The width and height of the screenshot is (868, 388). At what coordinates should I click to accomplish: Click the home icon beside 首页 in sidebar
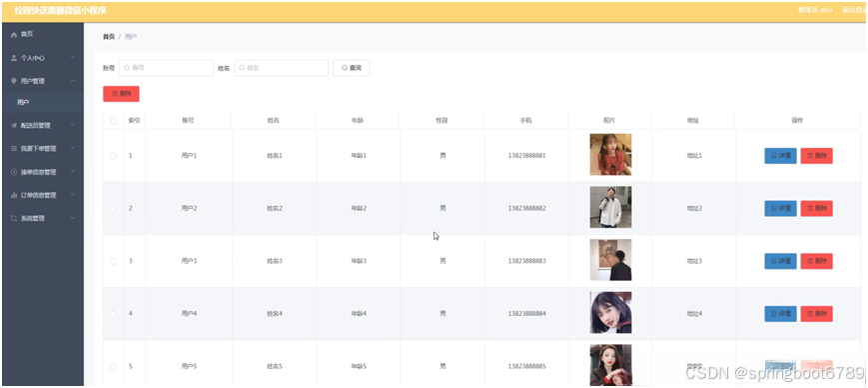[x=14, y=34]
